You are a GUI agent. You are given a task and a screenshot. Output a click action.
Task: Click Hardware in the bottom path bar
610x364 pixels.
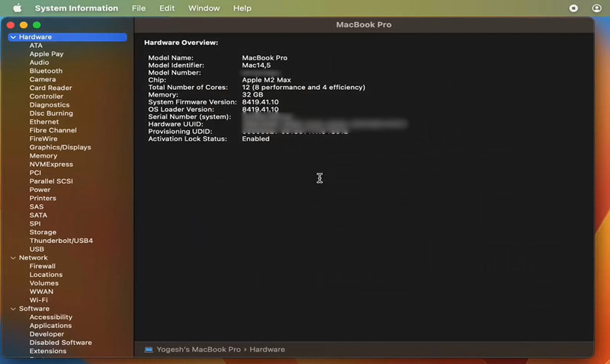[267, 350]
